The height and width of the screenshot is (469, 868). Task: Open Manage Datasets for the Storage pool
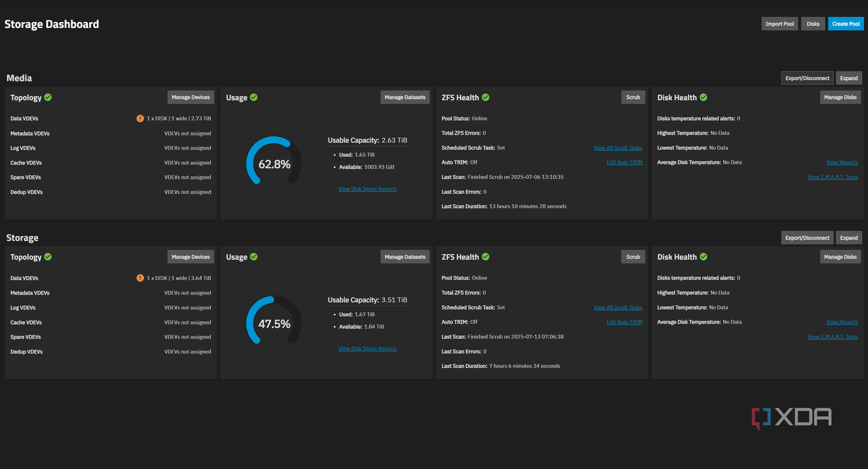pyautogui.click(x=405, y=257)
